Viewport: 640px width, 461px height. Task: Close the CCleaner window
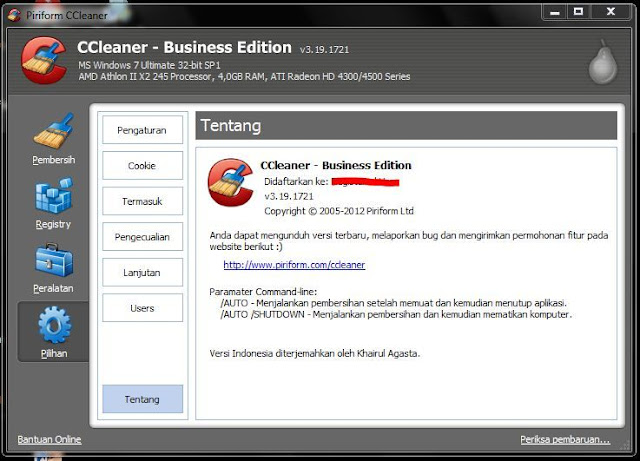coord(610,12)
